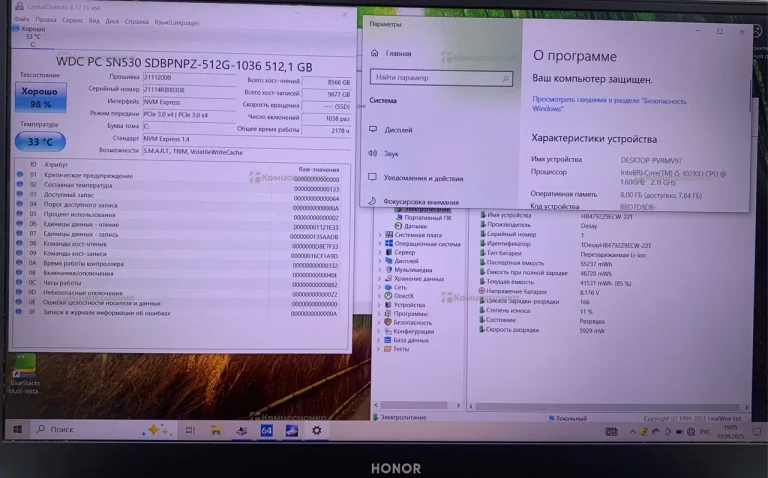Click Мультимедиа icon in AIDA64 tree

388,269
